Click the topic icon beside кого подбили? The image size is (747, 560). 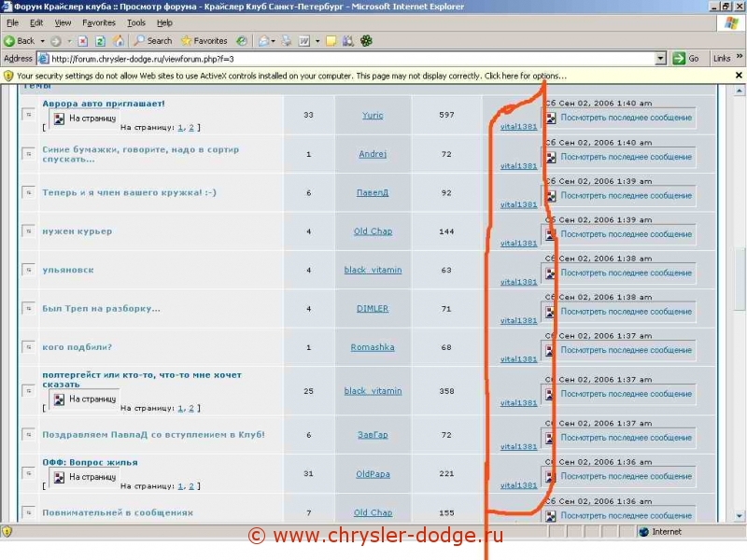click(x=29, y=346)
